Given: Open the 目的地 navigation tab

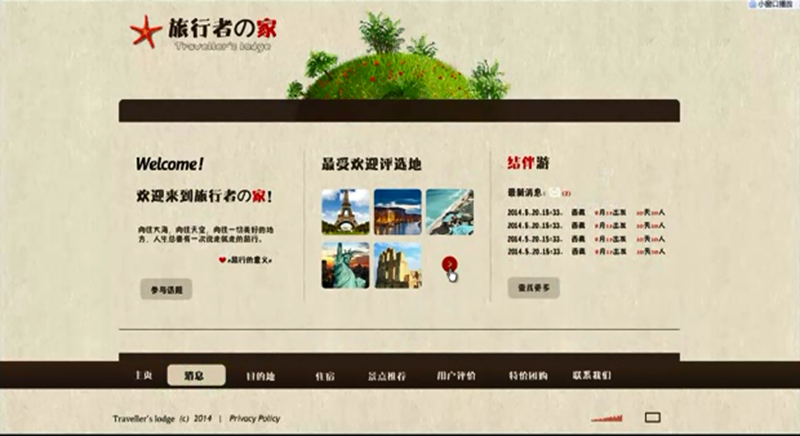Looking at the screenshot, I should coord(260,376).
